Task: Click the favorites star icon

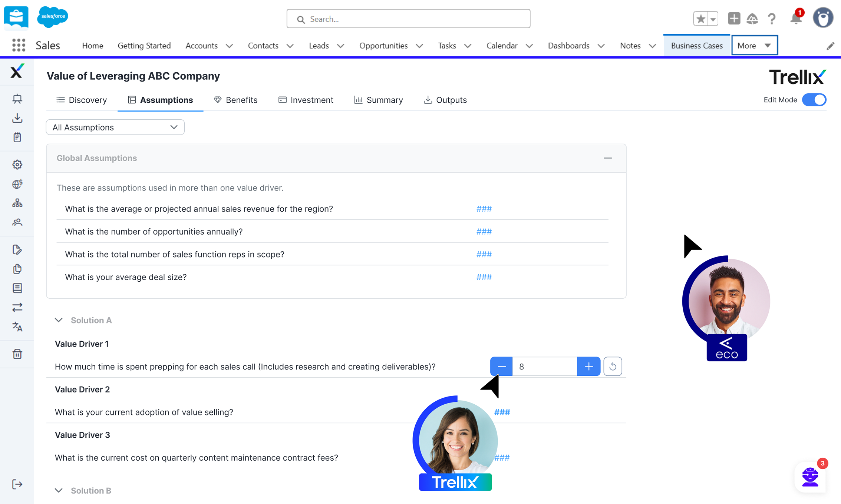Action: coord(700,19)
